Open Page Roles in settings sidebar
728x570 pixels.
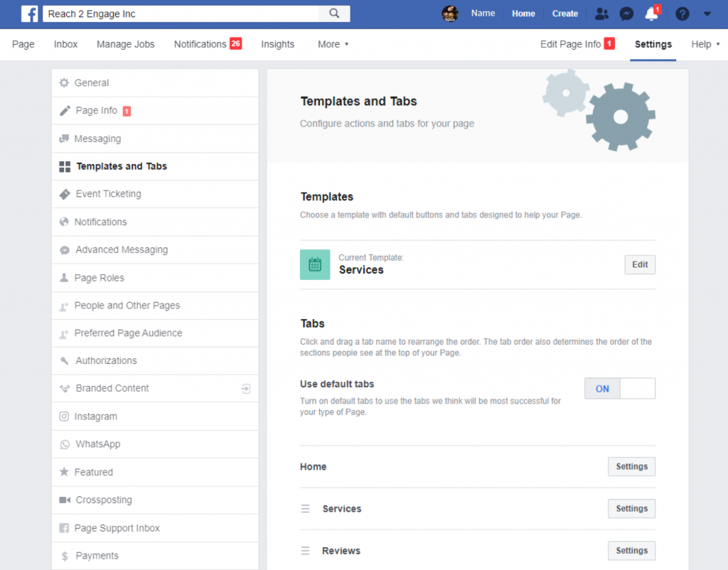[x=99, y=278]
